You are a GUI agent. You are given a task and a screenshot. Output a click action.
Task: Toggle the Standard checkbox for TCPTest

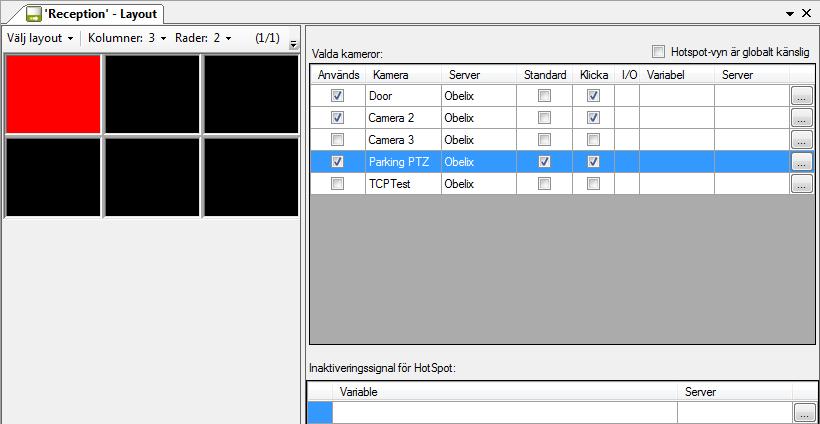[544, 184]
